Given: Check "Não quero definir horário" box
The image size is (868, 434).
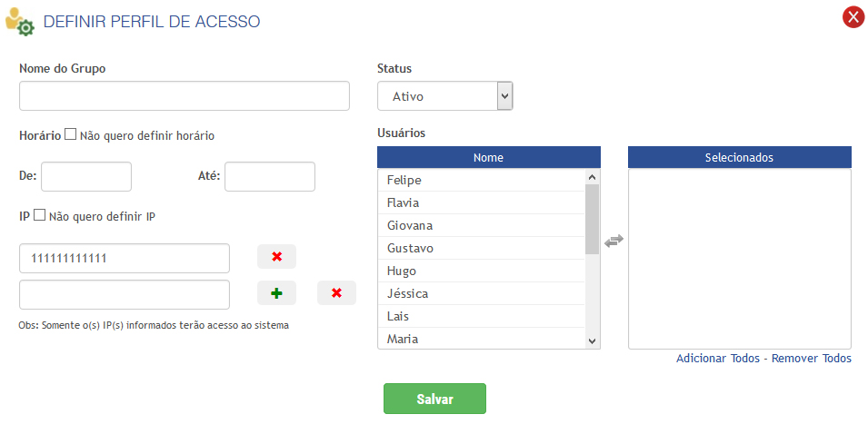Looking at the screenshot, I should [x=71, y=134].
